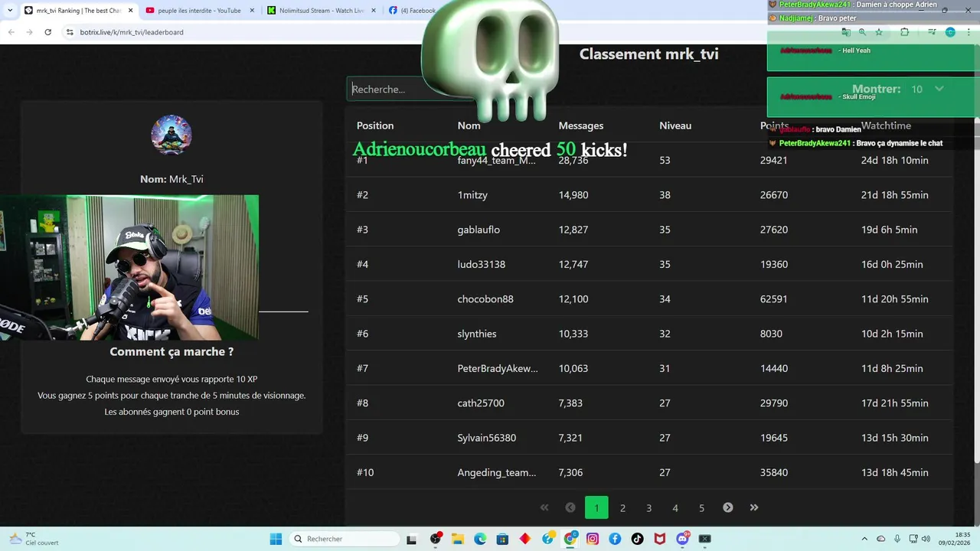Open the browser extensions puzzle icon

point(904,32)
